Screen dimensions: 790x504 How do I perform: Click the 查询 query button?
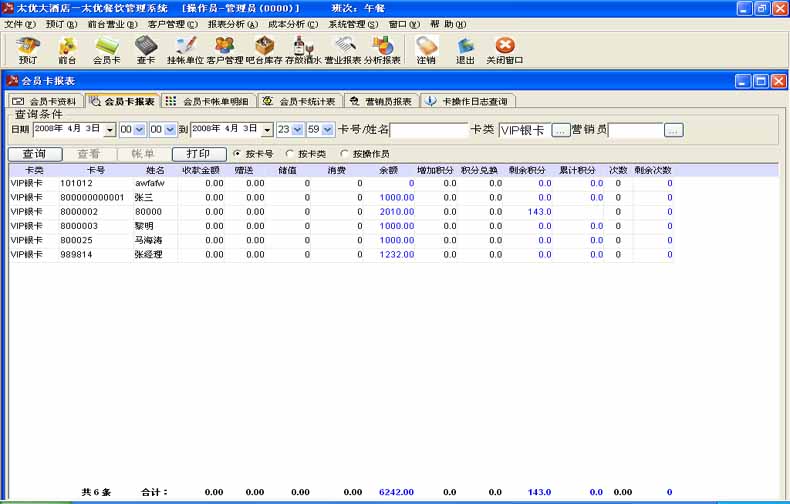coord(34,154)
